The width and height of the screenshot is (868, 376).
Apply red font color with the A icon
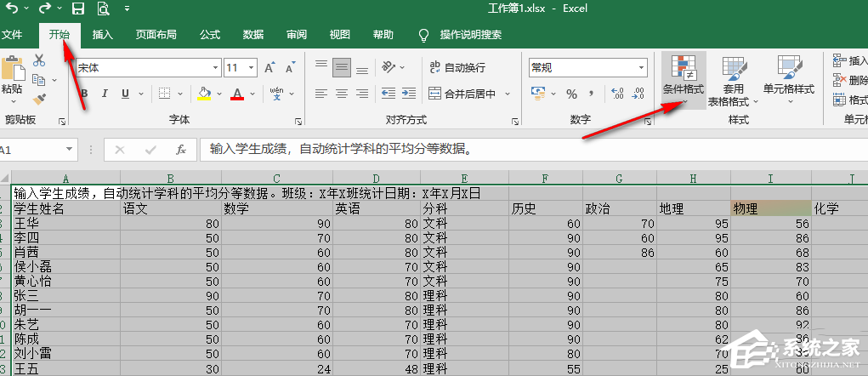tap(237, 93)
